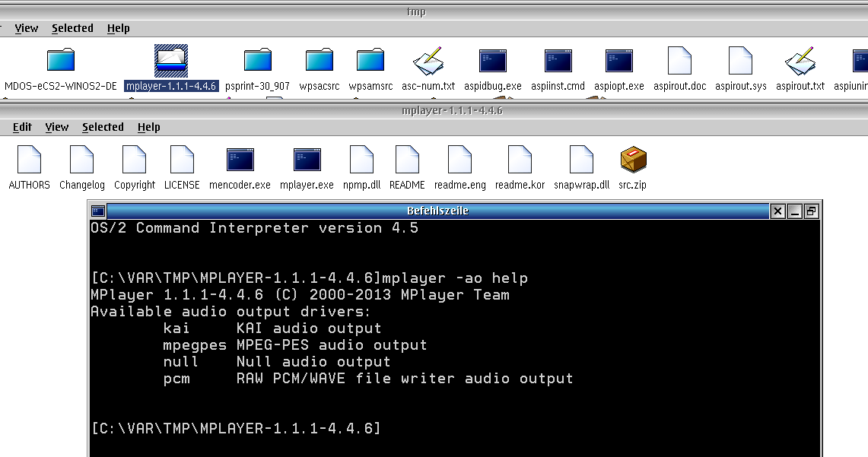Image resolution: width=868 pixels, height=457 pixels.
Task: Open View menu in tmp window
Action: pyautogui.click(x=27, y=28)
